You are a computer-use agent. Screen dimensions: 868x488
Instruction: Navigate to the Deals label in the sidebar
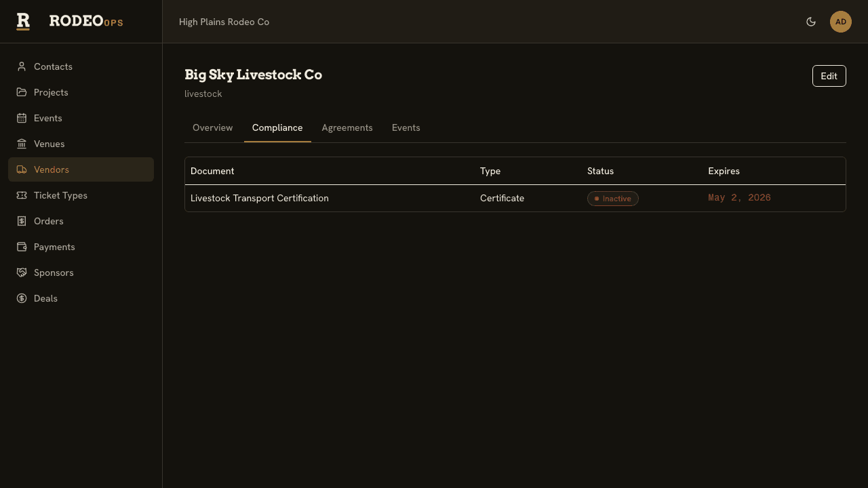pyautogui.click(x=45, y=298)
